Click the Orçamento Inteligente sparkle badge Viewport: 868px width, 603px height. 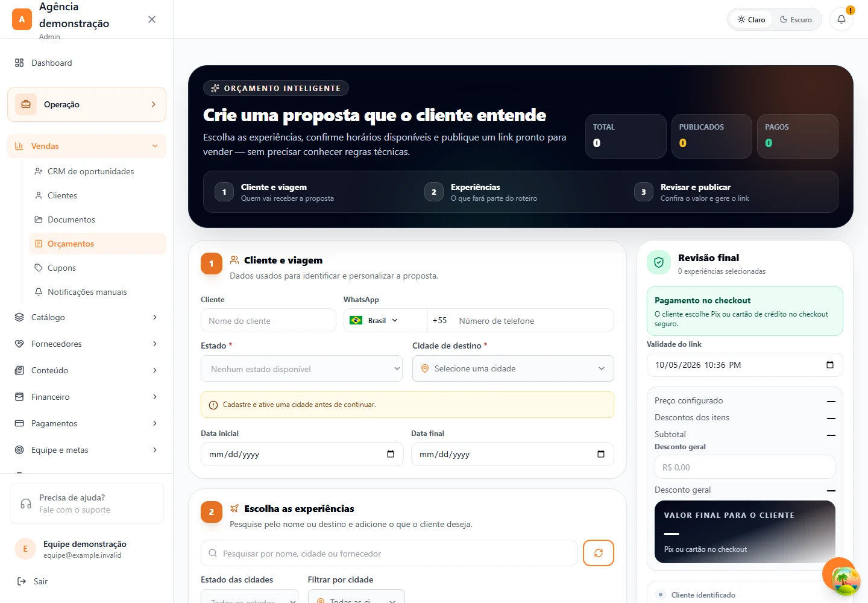point(276,88)
